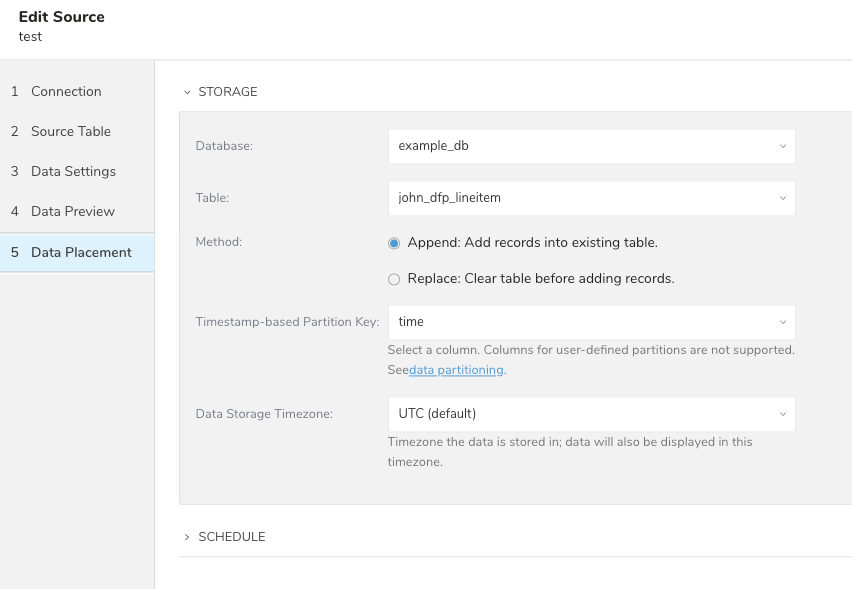The image size is (852, 589).
Task: Switch to step 3 Data Settings
Action: (73, 171)
